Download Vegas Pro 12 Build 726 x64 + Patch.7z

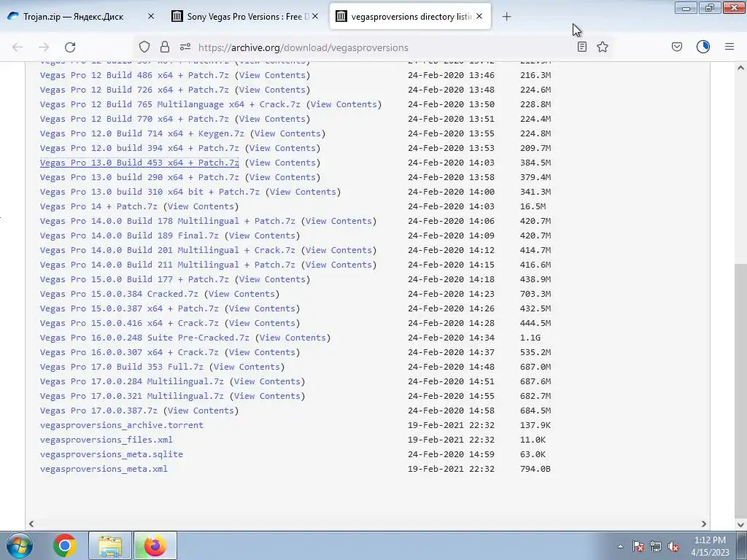tap(134, 90)
